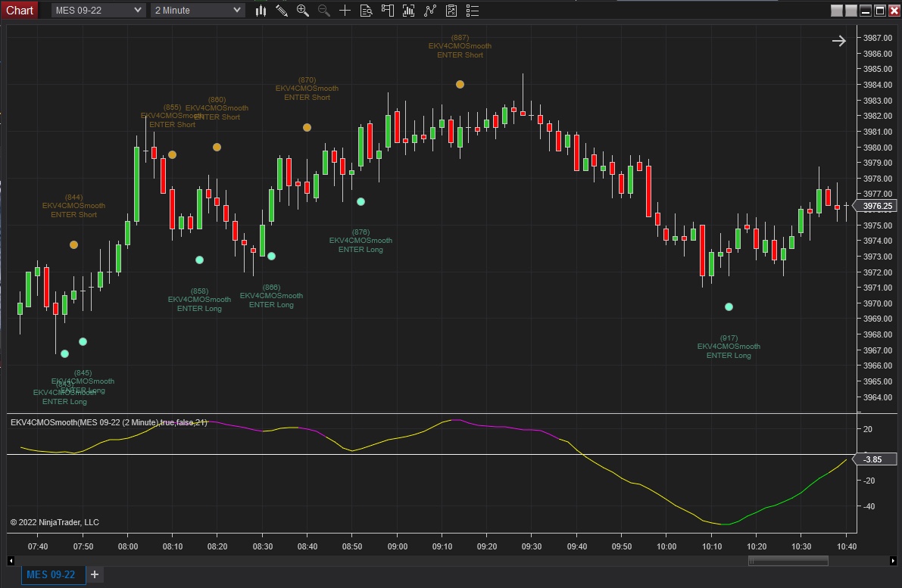Click the indicator value marker -3.85
Screen dimensions: 902x588
click(x=875, y=459)
